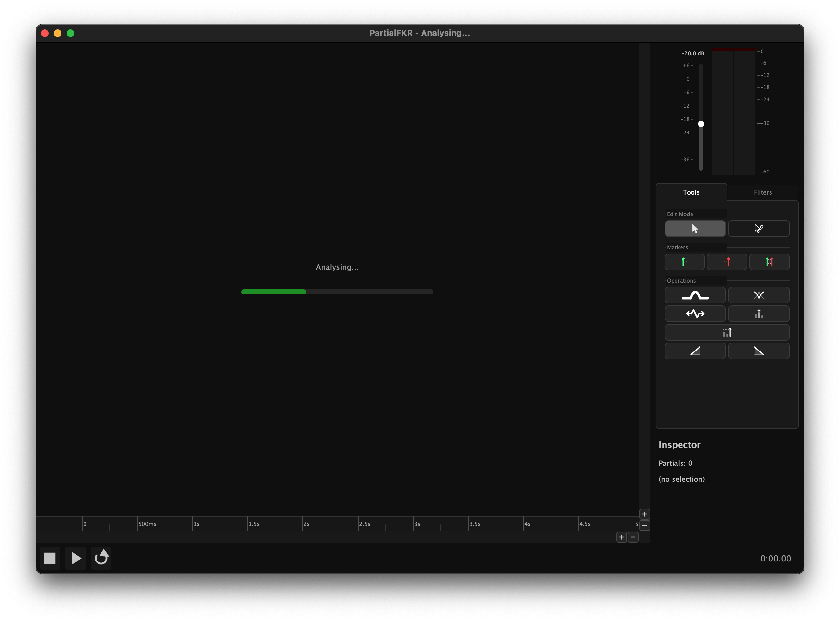Screen dimensions: 840x621
Task: Switch to the Filters tab
Action: pyautogui.click(x=762, y=192)
